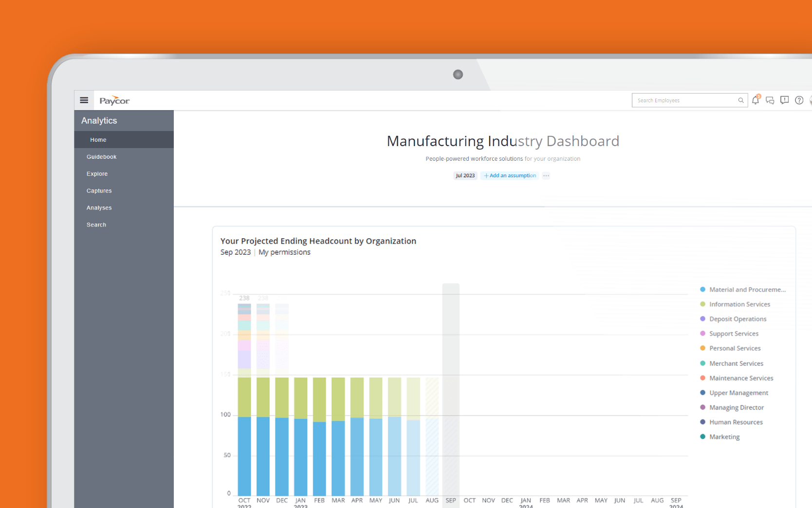Toggle Managing Director legend item
The height and width of the screenshot is (508, 812).
pyautogui.click(x=732, y=407)
